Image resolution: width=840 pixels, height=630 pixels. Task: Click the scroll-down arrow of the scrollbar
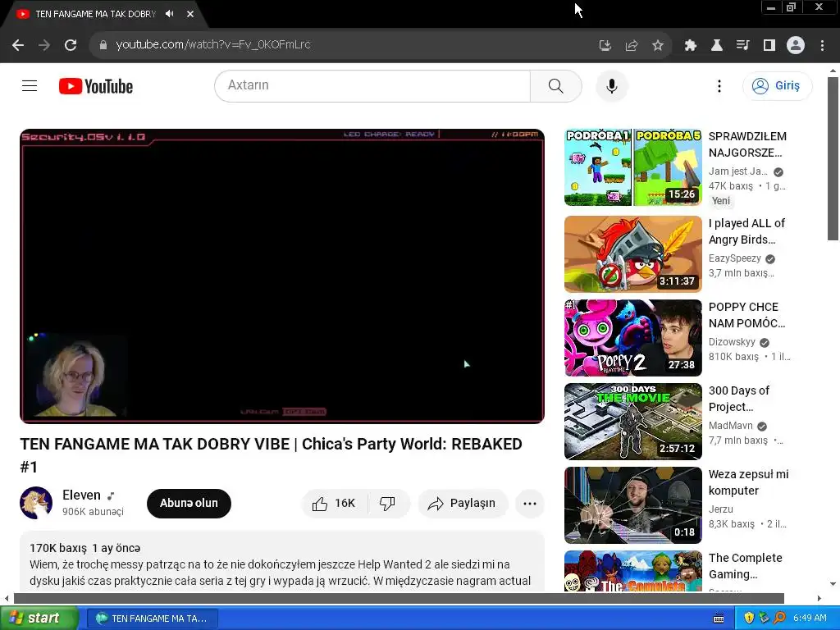pyautogui.click(x=833, y=584)
